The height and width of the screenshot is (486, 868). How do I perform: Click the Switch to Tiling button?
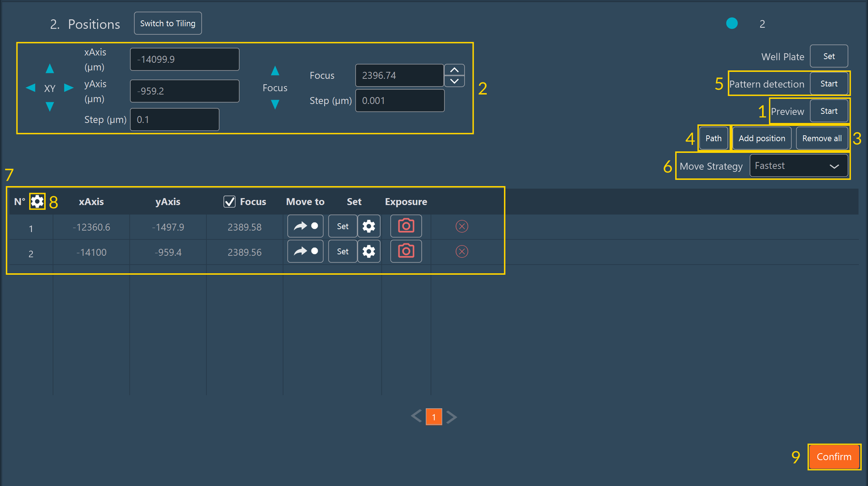[x=168, y=23]
